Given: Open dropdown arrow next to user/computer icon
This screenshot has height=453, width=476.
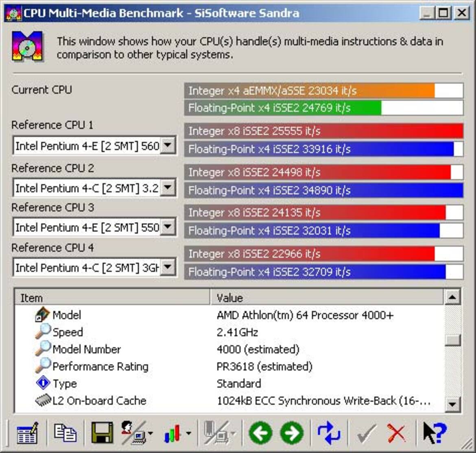Looking at the screenshot, I should coord(150,433).
